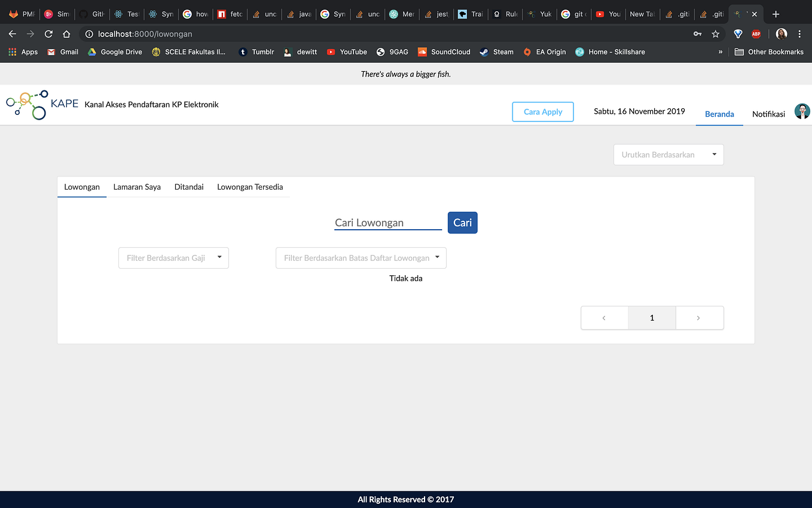This screenshot has height=508, width=812.
Task: Click the blue diamond extension icon
Action: tap(738, 34)
